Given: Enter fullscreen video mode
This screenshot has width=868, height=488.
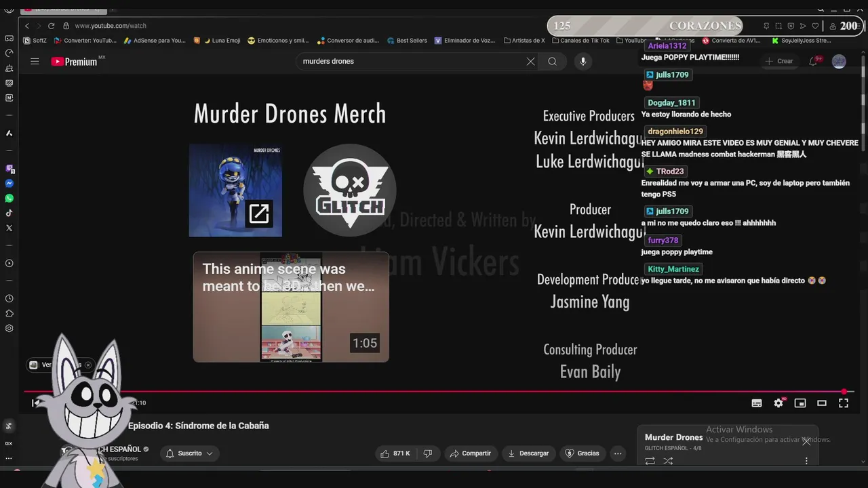Looking at the screenshot, I should pyautogui.click(x=844, y=403).
